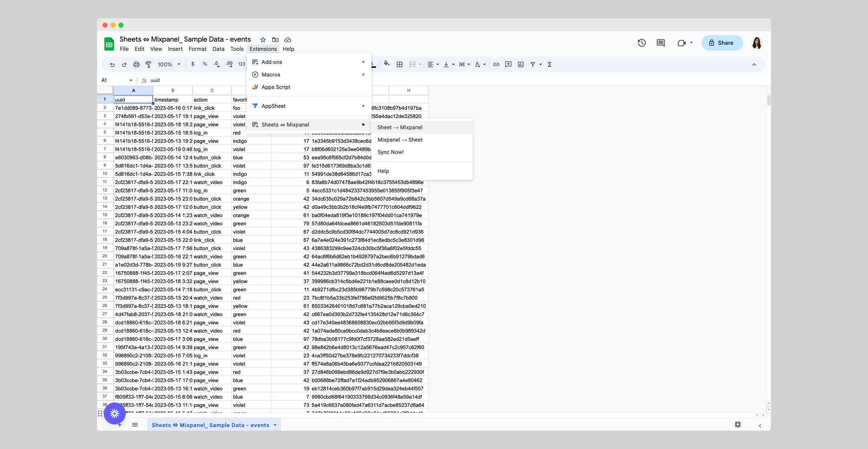Viewport: 868px width, 449px height.
Task: Open the fill color paint bucket
Action: pyautogui.click(x=387, y=64)
